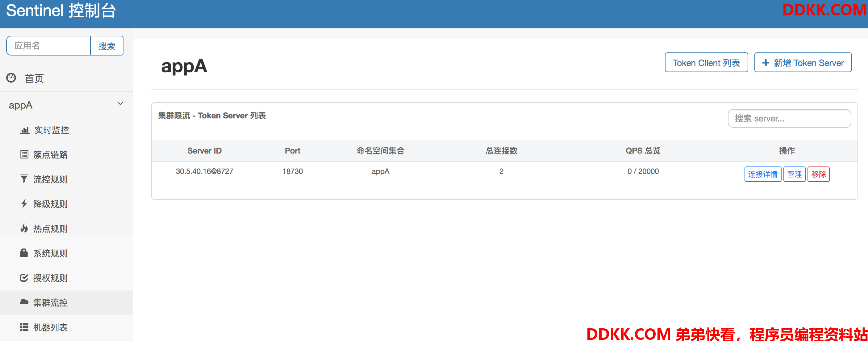Focus the 搜索 server... search field
The image size is (868, 341).
pos(789,118)
